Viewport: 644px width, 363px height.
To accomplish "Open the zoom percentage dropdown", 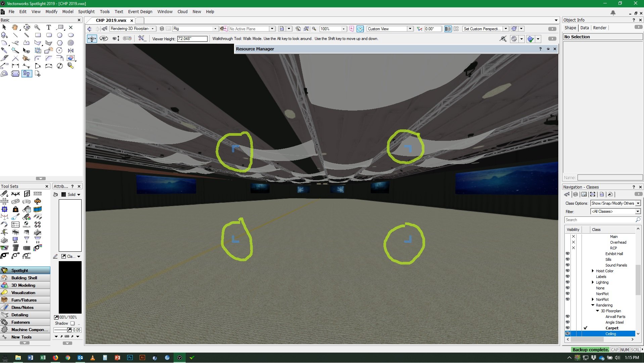I will coord(344,29).
